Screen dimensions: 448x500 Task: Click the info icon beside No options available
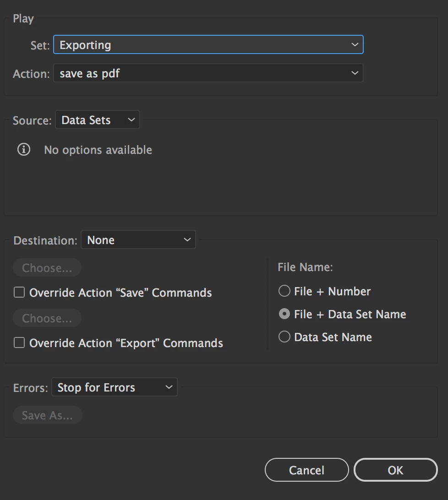tap(24, 150)
